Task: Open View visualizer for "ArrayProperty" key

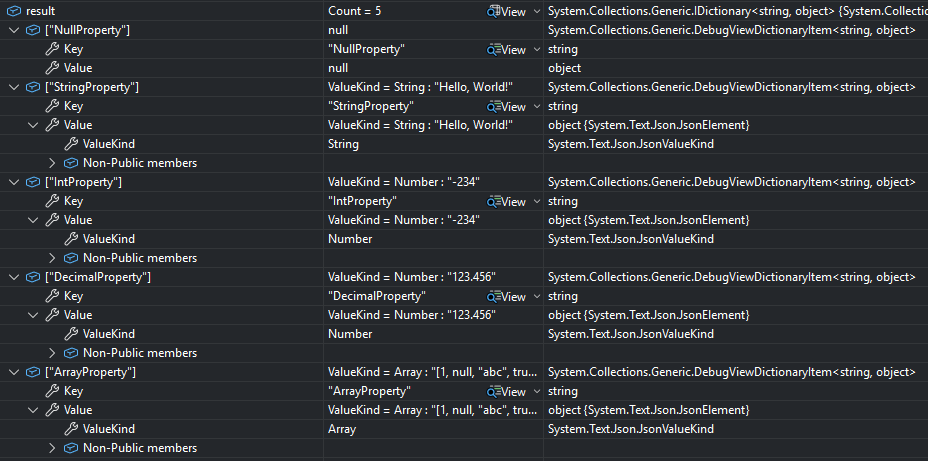Action: [507, 392]
